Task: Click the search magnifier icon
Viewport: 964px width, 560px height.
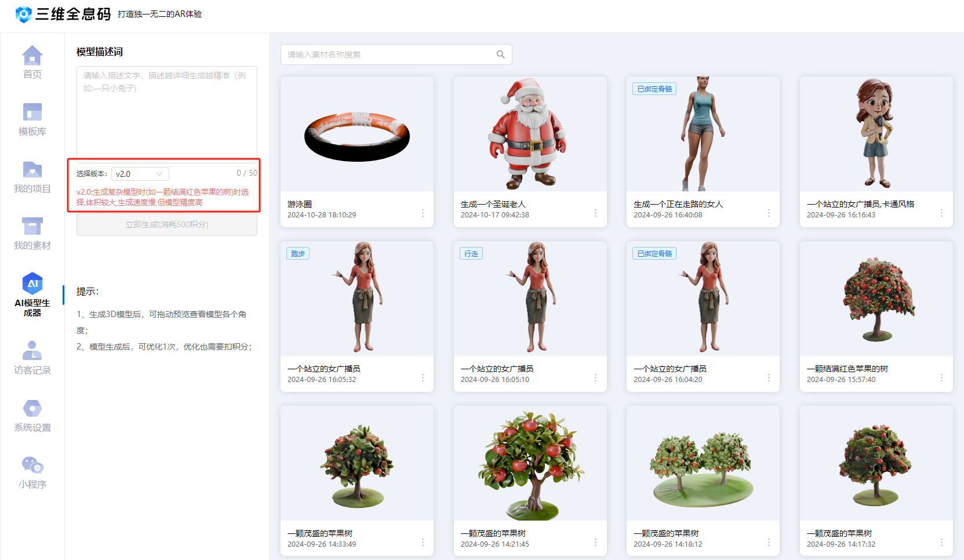Action: (500, 54)
